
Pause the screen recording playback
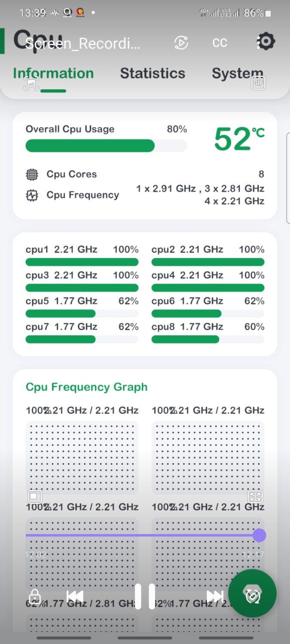click(x=145, y=596)
